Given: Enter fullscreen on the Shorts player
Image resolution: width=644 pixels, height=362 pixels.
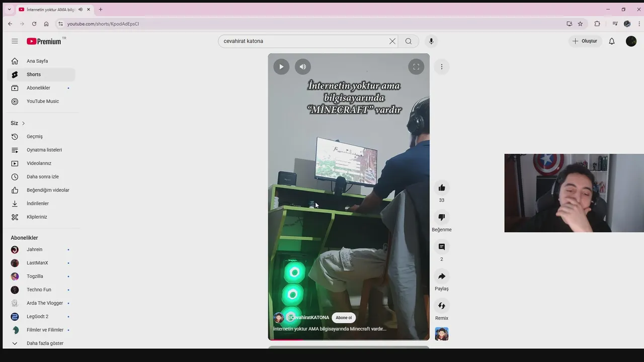Looking at the screenshot, I should 416,66.
